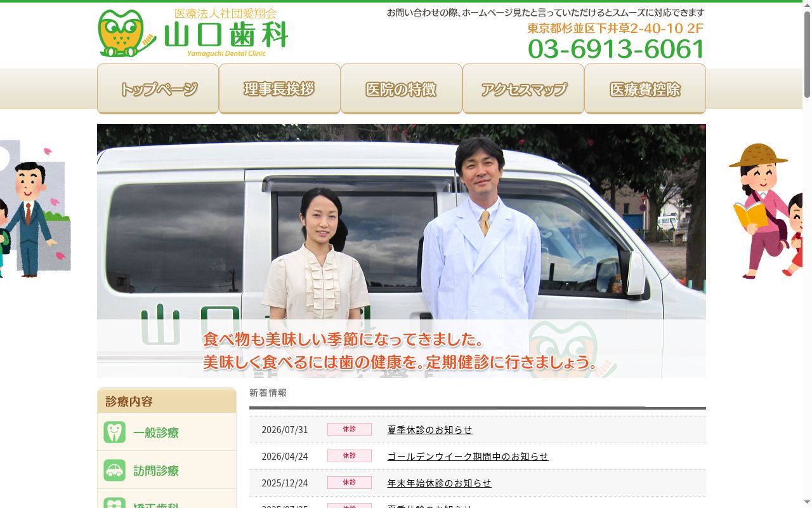Click the 山口歯科 clinic name logo

click(x=226, y=34)
